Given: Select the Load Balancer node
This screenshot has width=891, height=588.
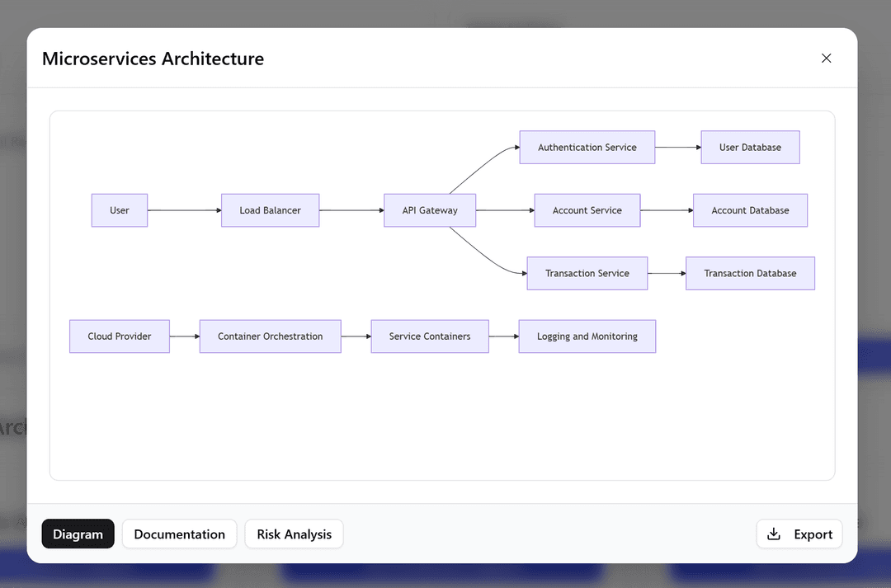Looking at the screenshot, I should (270, 210).
